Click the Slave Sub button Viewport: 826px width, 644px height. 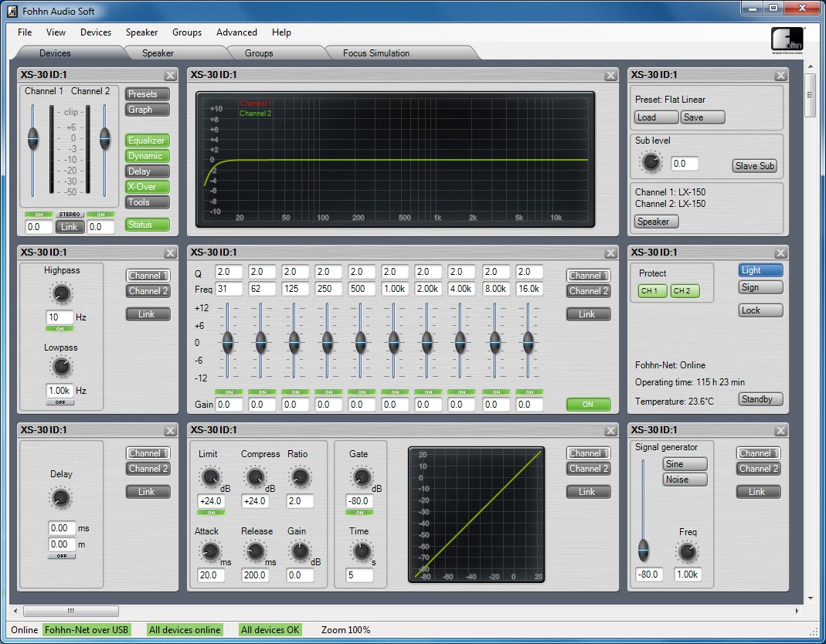coord(754,166)
